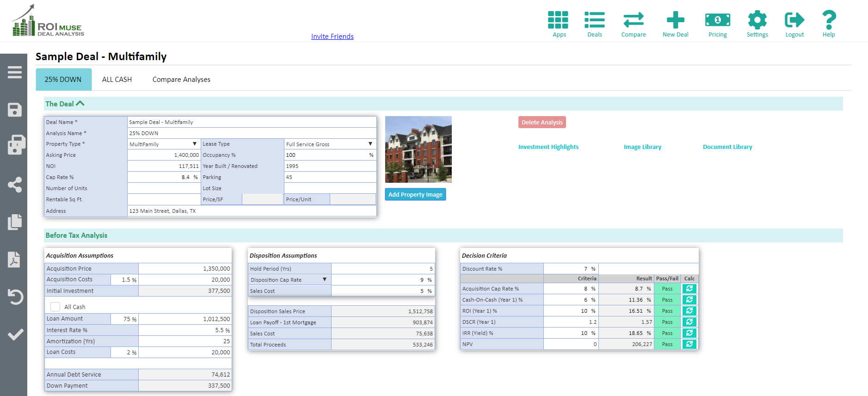Create a New Deal with plus icon
The height and width of the screenshot is (396, 868).
(676, 20)
